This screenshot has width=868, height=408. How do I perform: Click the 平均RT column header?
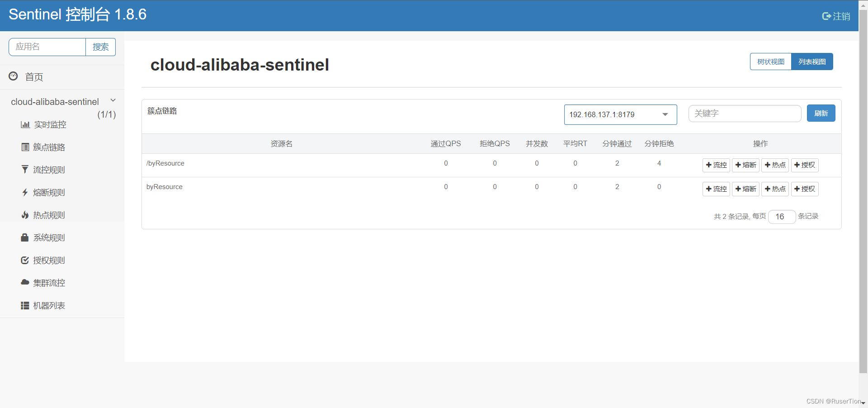pos(575,144)
